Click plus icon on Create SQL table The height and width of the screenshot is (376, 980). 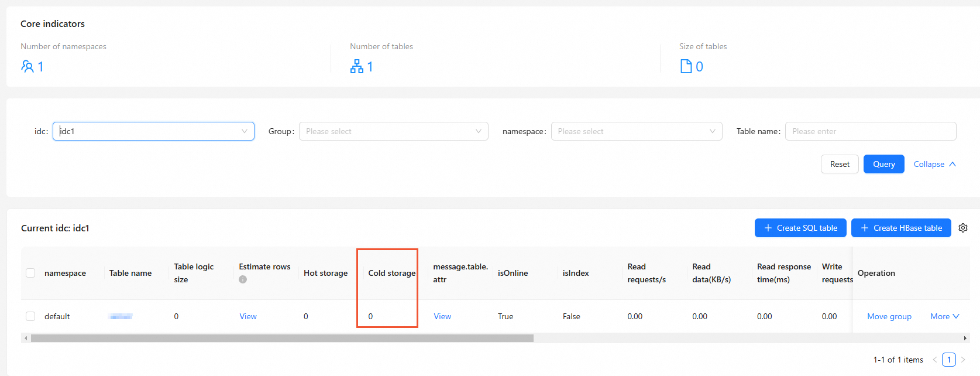pyautogui.click(x=768, y=228)
